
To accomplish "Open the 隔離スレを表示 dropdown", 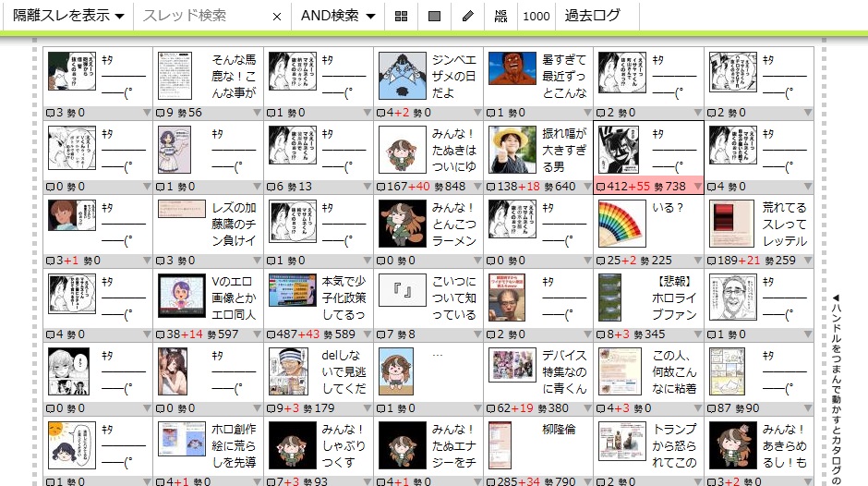I will click(x=68, y=16).
